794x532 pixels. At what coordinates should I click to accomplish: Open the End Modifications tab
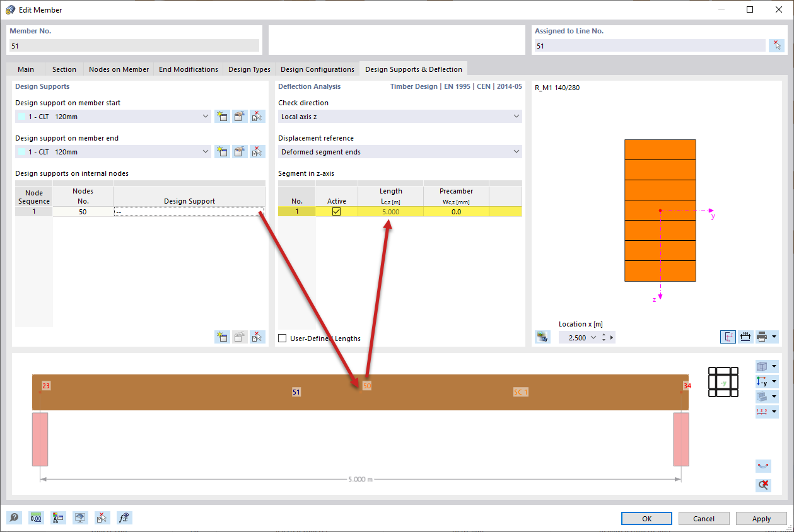[x=189, y=69]
